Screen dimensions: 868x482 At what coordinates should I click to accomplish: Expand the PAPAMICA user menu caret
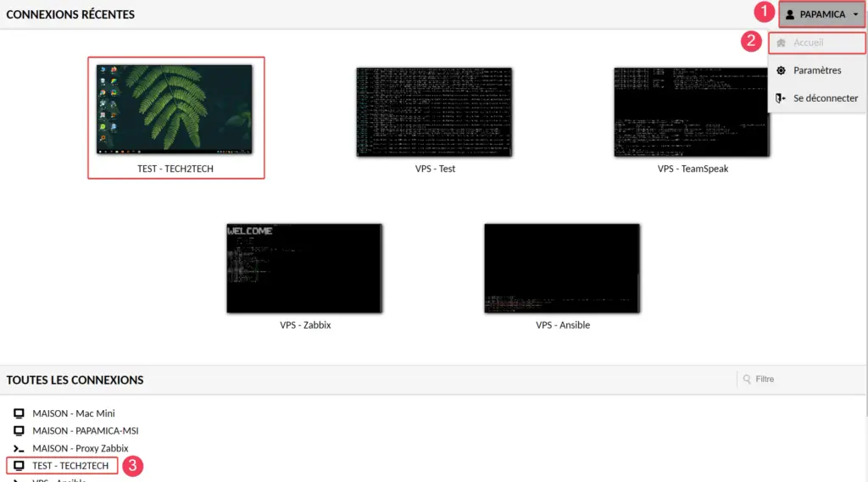[855, 14]
